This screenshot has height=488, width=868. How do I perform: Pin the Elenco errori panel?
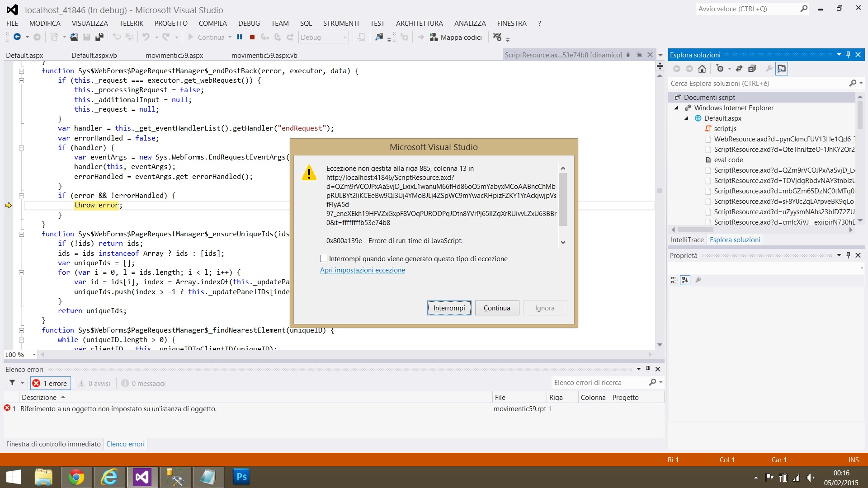648,369
